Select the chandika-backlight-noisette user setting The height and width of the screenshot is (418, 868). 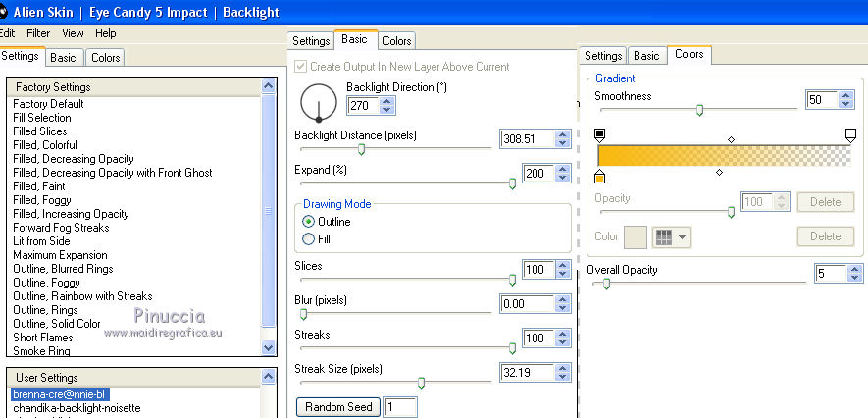[x=77, y=408]
